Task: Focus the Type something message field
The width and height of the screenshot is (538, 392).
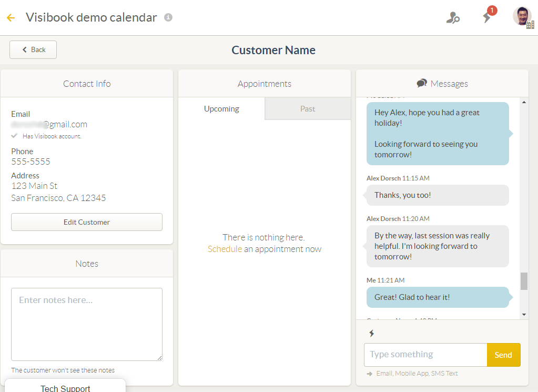Action: pyautogui.click(x=425, y=355)
